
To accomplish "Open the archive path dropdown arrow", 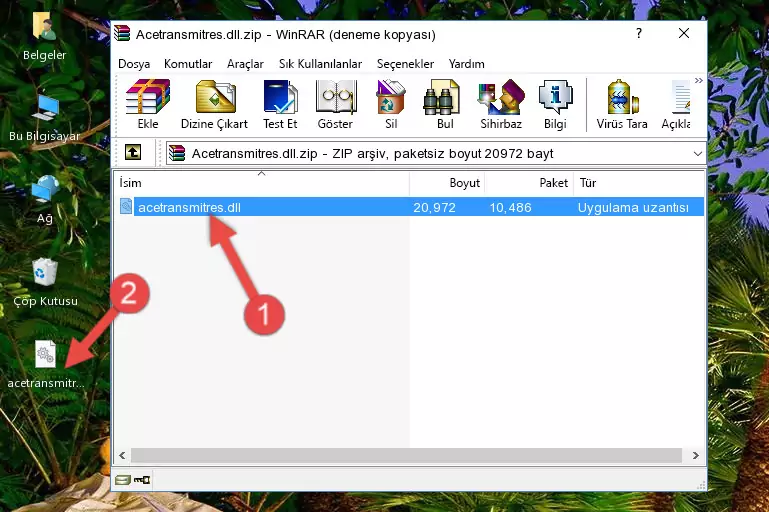I will pos(697,154).
